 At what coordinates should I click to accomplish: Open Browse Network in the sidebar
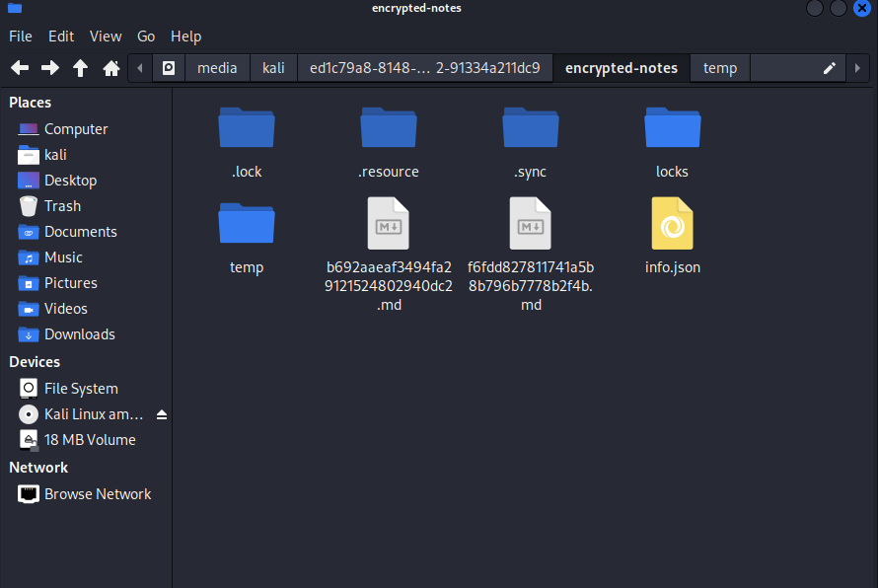click(97, 494)
